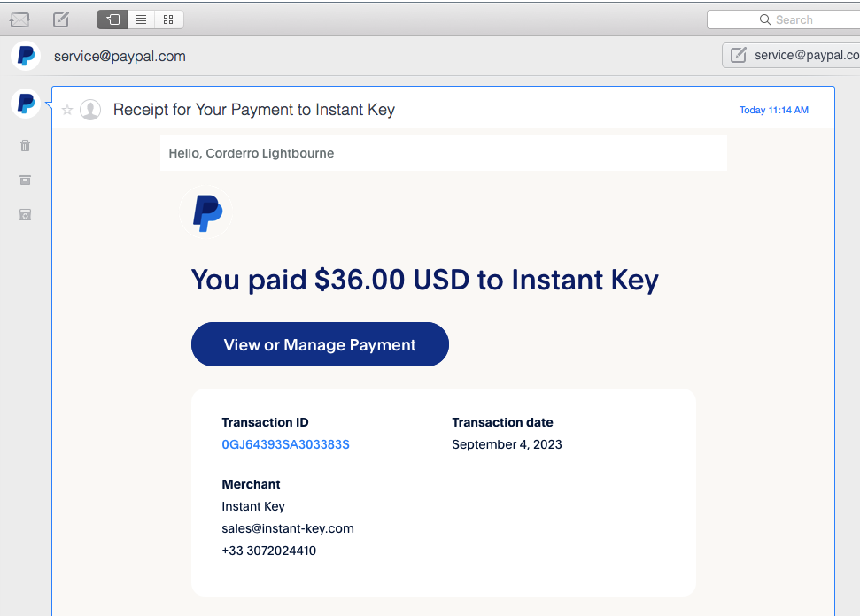This screenshot has height=616, width=860.
Task: Click the message subject line
Action: [x=254, y=110]
